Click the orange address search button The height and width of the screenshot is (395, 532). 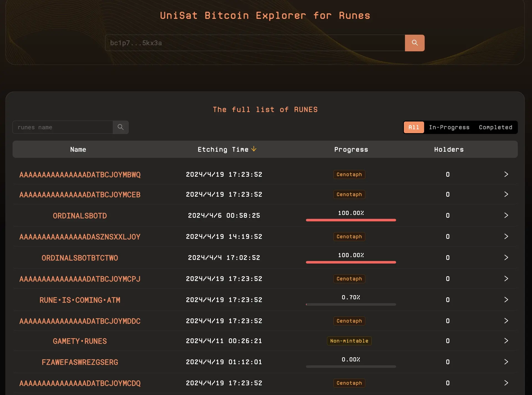(x=414, y=43)
